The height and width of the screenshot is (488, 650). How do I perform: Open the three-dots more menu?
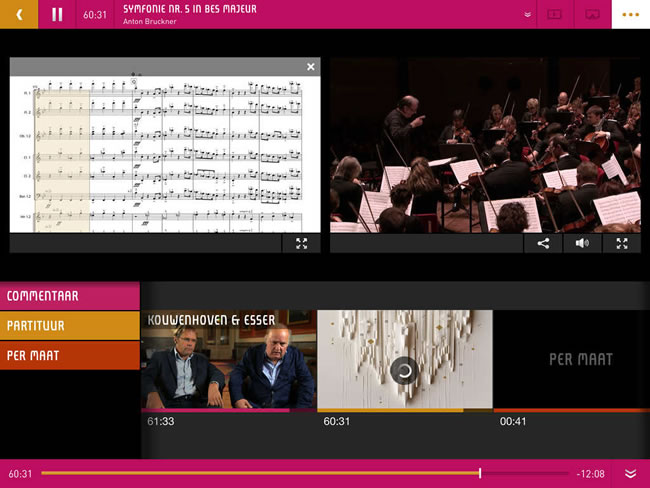point(631,15)
